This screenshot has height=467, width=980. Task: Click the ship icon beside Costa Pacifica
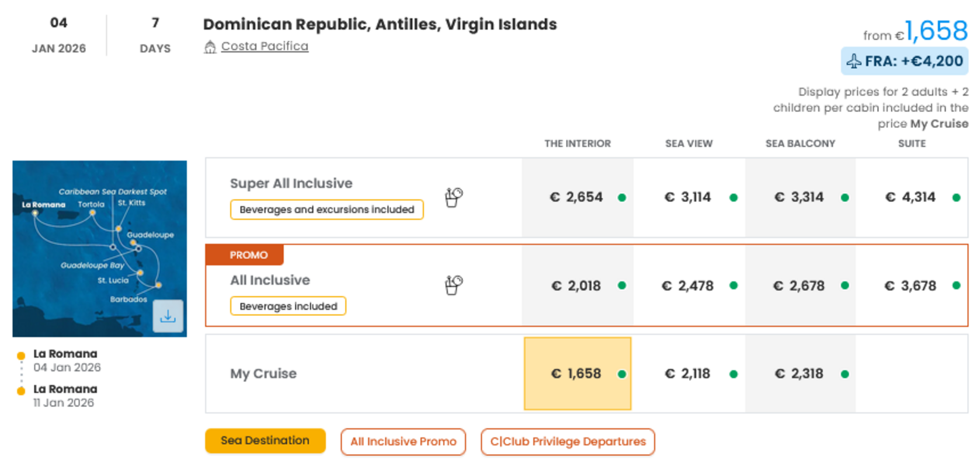210,47
